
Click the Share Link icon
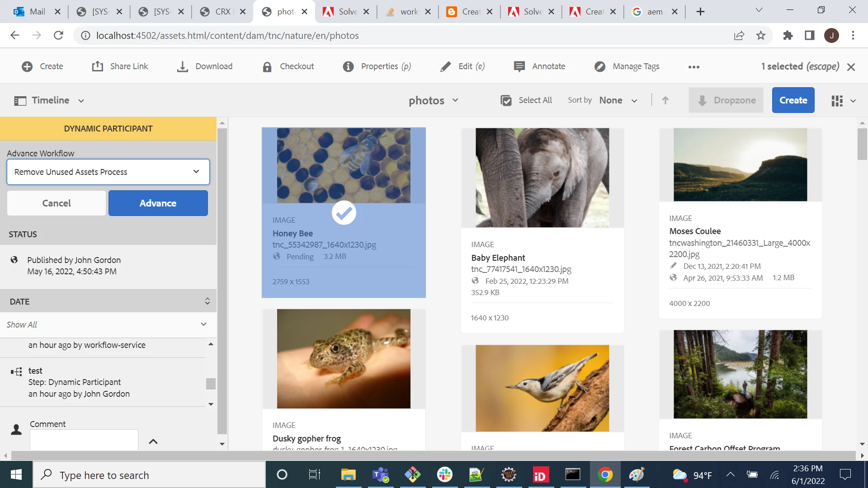(x=98, y=66)
